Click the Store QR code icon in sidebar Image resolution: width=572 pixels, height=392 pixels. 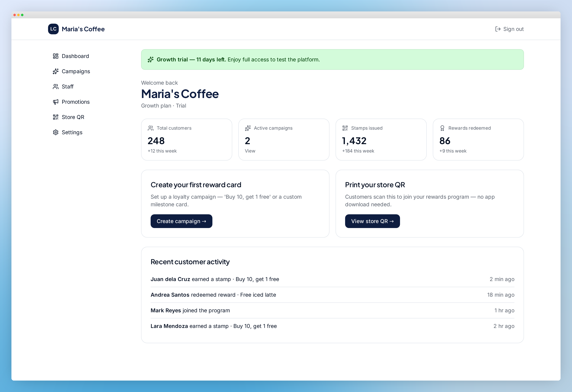56,117
